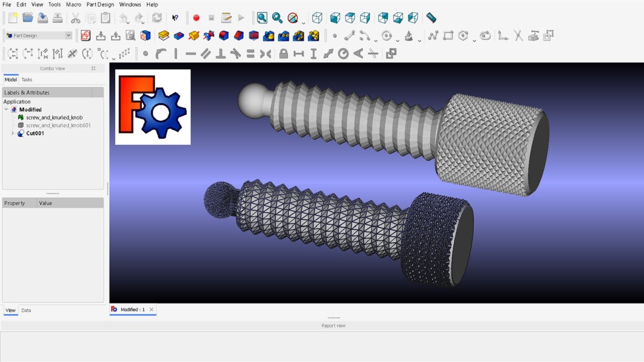Click the Fit All zoom icon

point(262,18)
